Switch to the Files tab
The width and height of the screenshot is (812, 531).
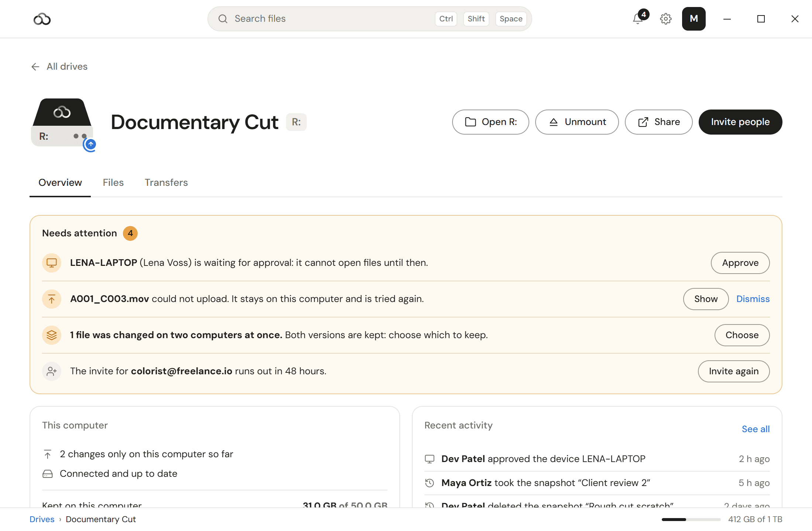coord(113,183)
